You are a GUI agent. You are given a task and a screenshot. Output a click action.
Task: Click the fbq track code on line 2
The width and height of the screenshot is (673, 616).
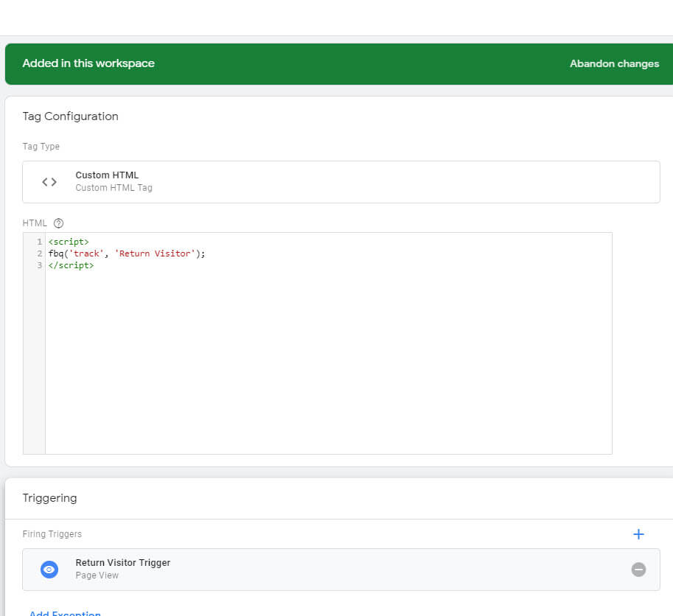[127, 253]
